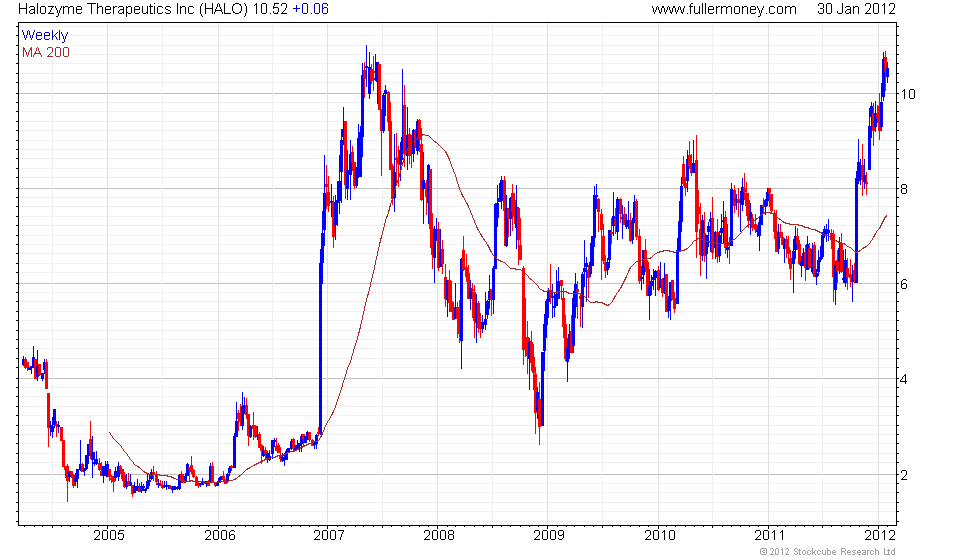Click the Halozyme Therapeutics Inc (HALO) chart title
980x560 pixels.
(133, 9)
